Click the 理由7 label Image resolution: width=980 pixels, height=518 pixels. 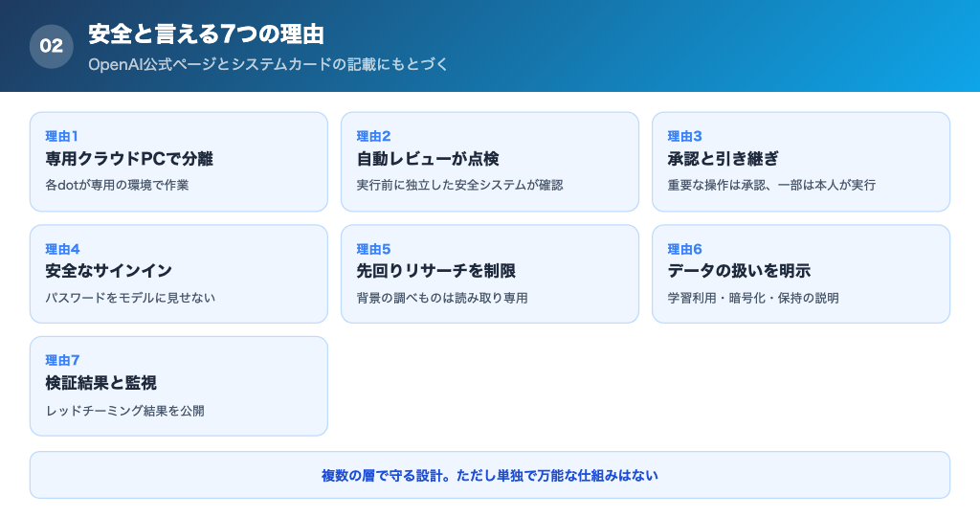(x=62, y=360)
